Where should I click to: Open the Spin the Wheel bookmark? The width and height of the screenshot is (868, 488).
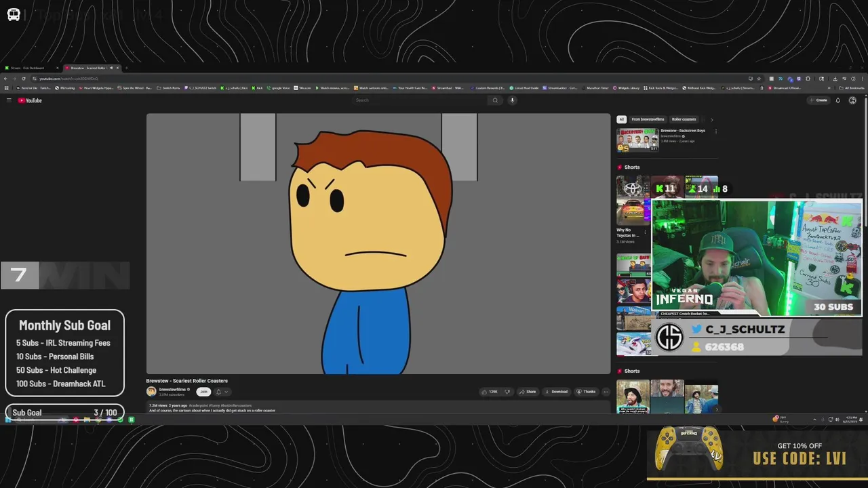[x=135, y=88]
